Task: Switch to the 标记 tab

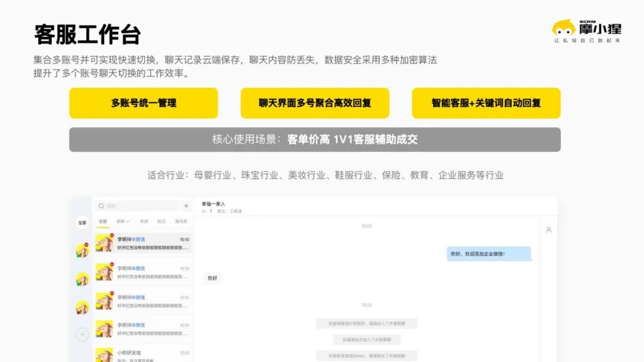Action: point(162,221)
